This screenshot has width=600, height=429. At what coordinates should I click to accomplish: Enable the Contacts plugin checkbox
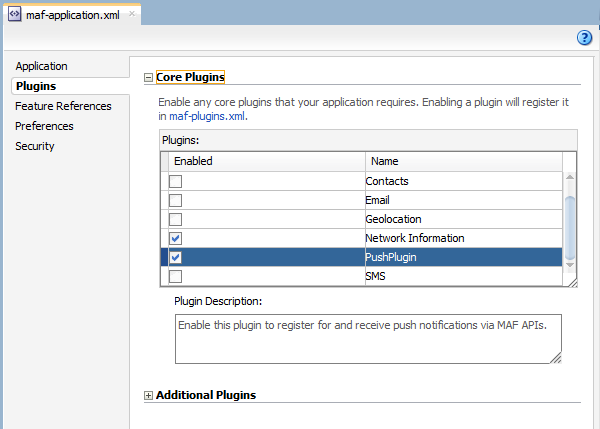pos(176,181)
